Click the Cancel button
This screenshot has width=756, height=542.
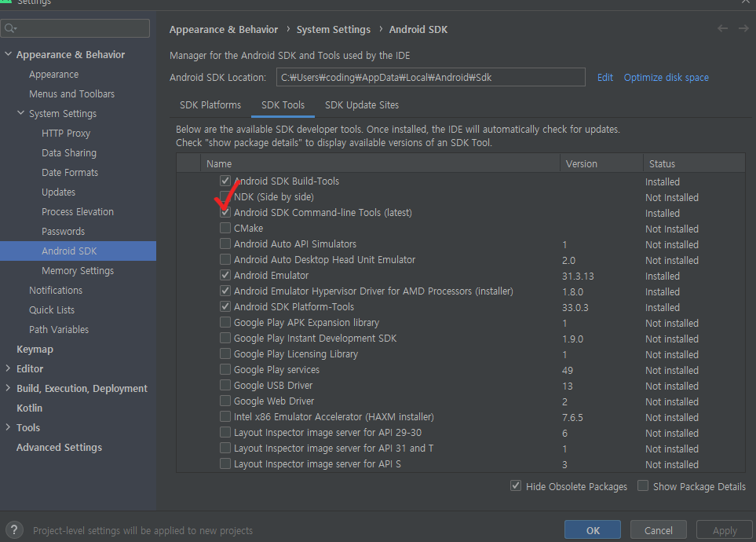tap(658, 530)
